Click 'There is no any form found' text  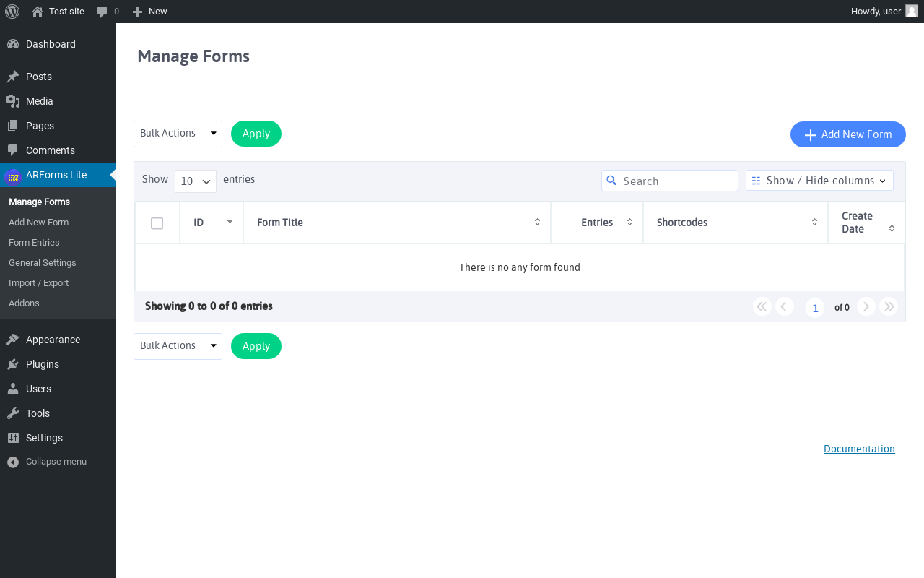[520, 267]
